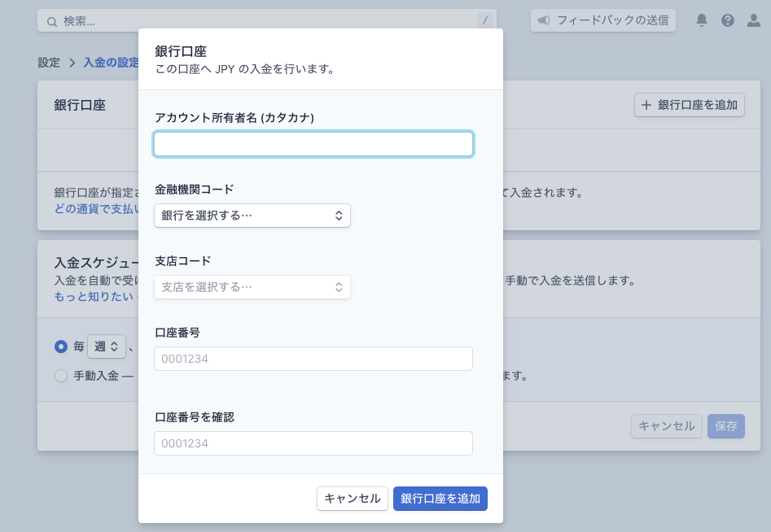771x532 pixels.
Task: Click the blue 銀行口座を追加 submit button
Action: click(x=440, y=499)
